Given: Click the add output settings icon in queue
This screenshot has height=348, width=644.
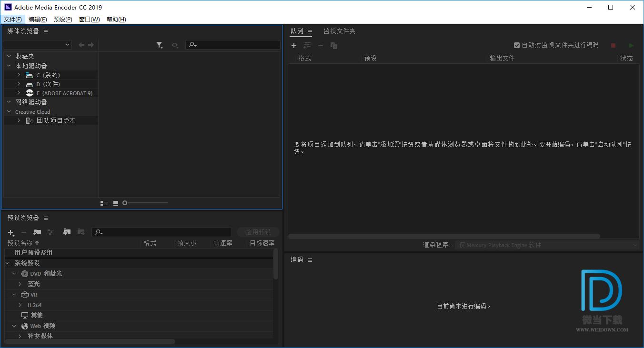Looking at the screenshot, I should click(x=307, y=46).
